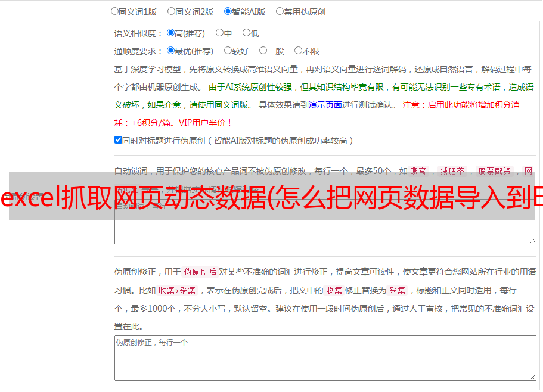The height and width of the screenshot is (392, 543).
Task: Set 语义相似度 to 中
Action: [219, 33]
